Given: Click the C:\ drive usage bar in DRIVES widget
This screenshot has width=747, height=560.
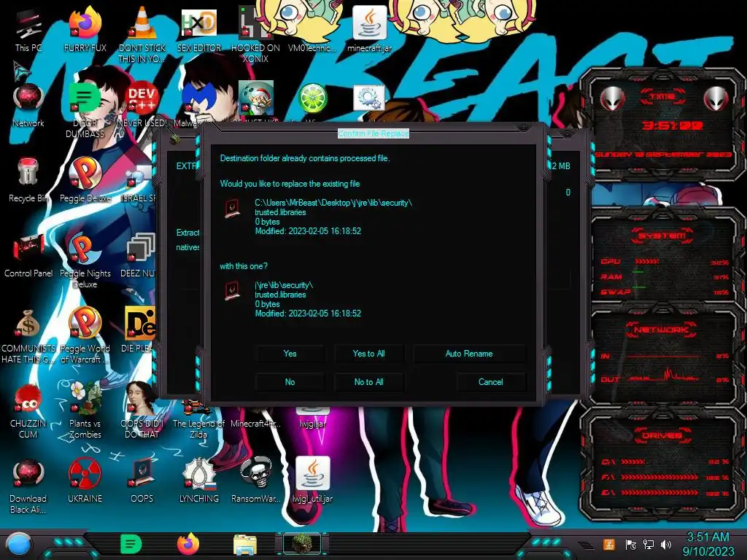Looking at the screenshot, I should point(633,462).
